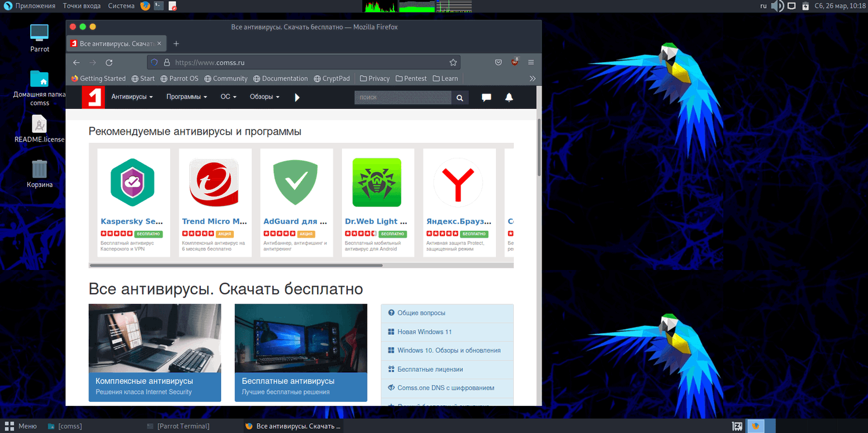Reload the comss.ru page

tap(109, 62)
